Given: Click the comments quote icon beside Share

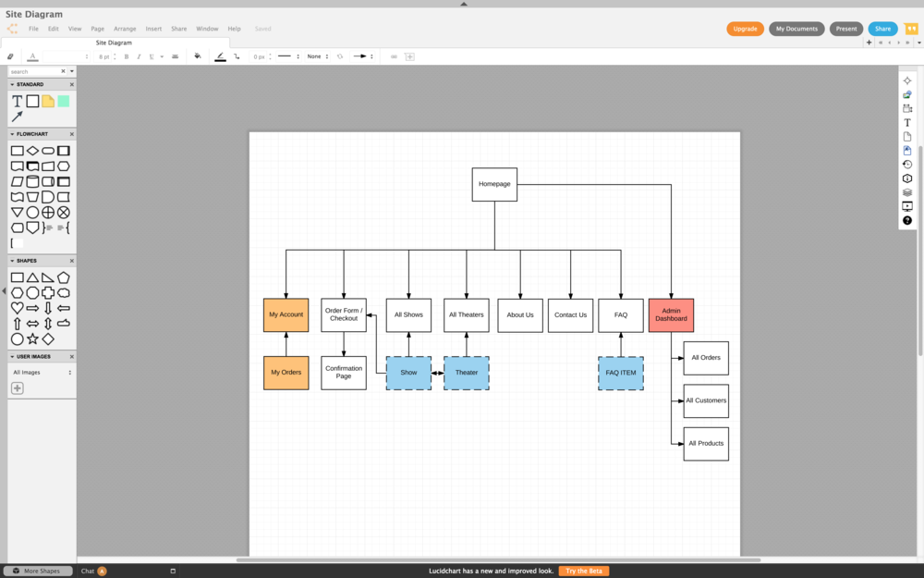Looking at the screenshot, I should click(910, 29).
